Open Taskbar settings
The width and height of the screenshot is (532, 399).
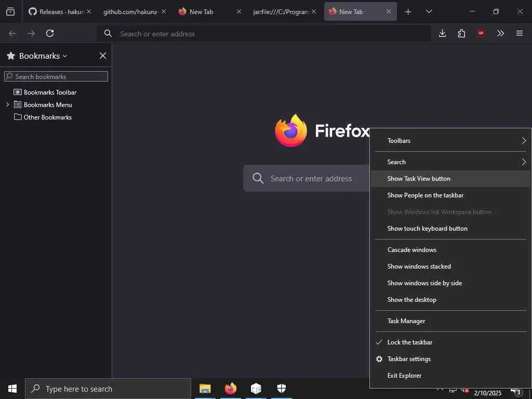point(450,359)
